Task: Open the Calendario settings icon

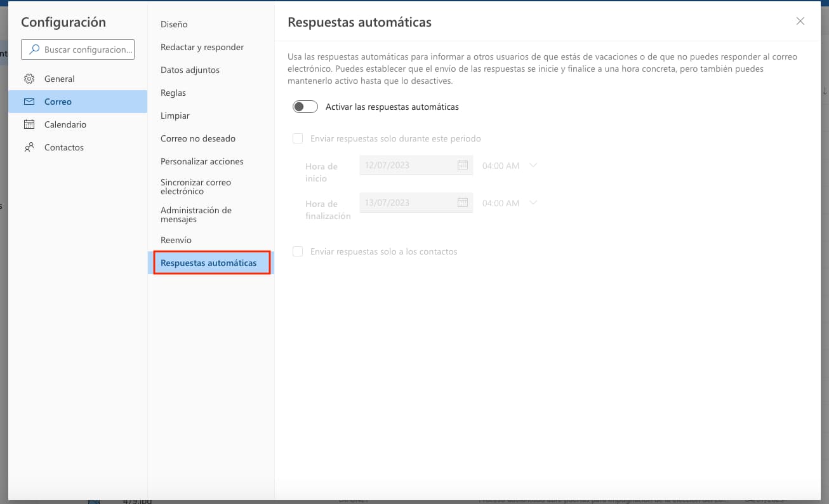Action: (29, 124)
